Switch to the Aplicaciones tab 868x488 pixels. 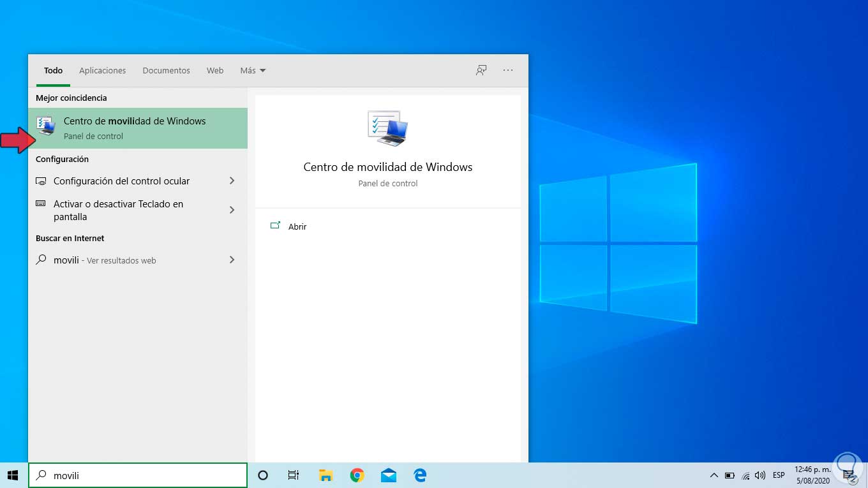pos(103,71)
